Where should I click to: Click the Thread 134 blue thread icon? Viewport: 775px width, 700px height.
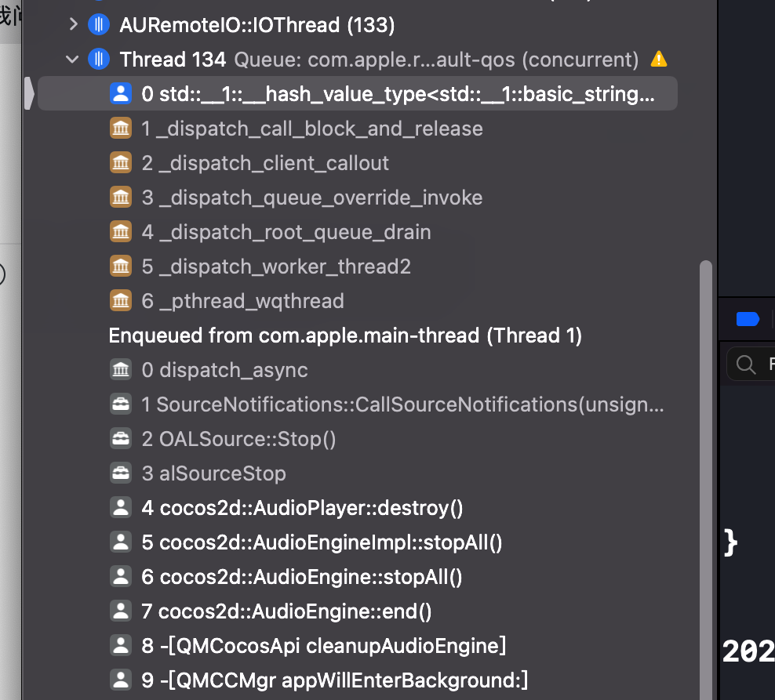coord(98,60)
